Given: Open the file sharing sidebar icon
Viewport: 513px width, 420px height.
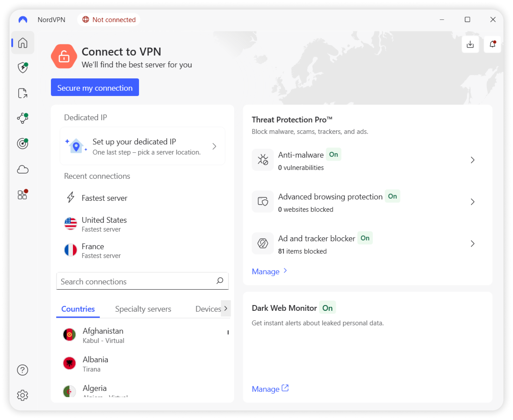Looking at the screenshot, I should (x=23, y=93).
